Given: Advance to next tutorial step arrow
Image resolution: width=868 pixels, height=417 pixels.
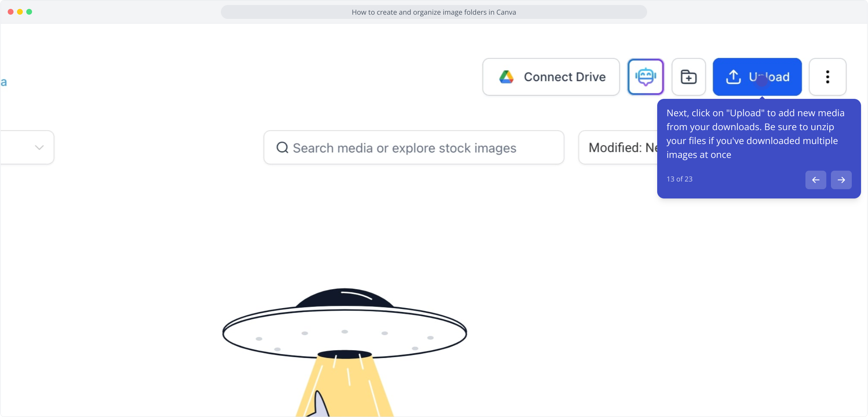Looking at the screenshot, I should point(841,180).
